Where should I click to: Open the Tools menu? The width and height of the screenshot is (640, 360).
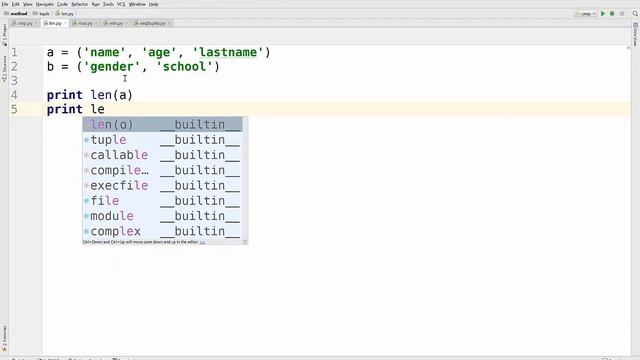point(108,4)
